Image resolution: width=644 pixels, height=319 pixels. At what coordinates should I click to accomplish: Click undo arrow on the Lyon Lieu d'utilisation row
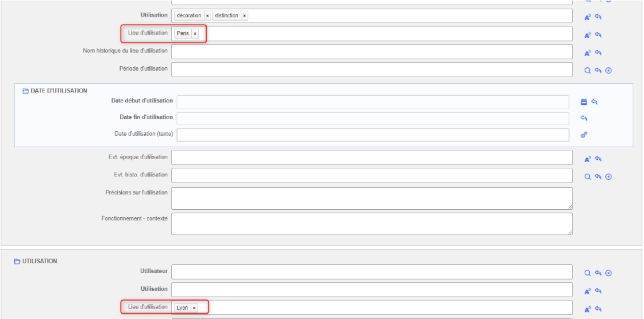pyautogui.click(x=599, y=310)
